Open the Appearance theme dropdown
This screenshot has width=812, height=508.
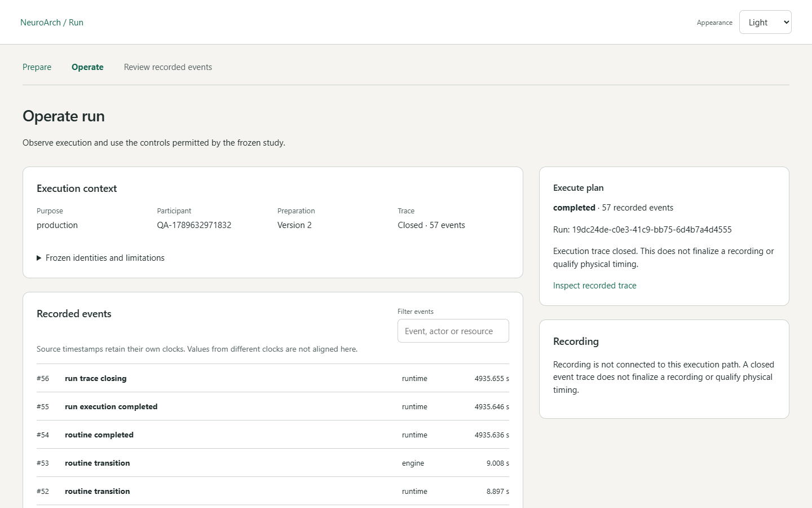(765, 22)
